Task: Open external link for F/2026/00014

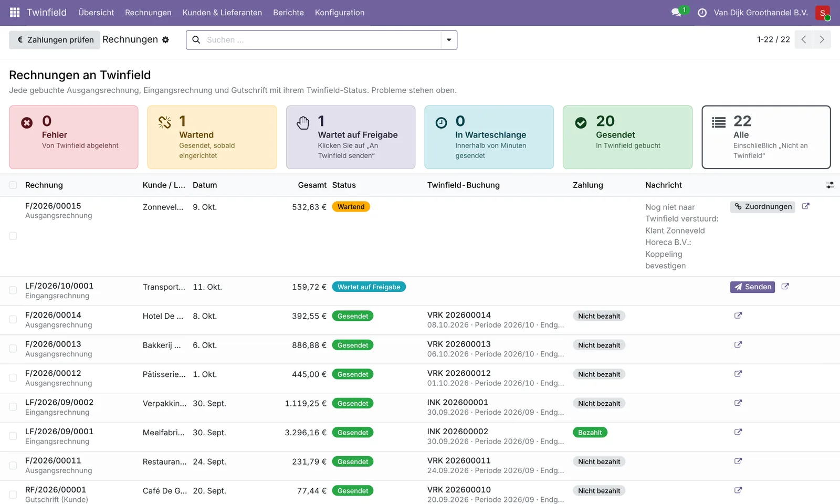Action: coord(738,316)
